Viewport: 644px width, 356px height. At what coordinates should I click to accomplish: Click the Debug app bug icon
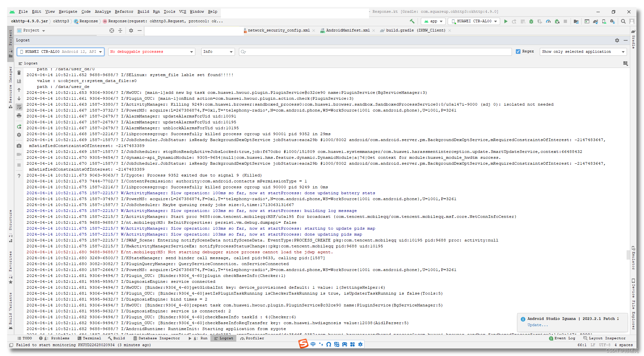click(531, 21)
